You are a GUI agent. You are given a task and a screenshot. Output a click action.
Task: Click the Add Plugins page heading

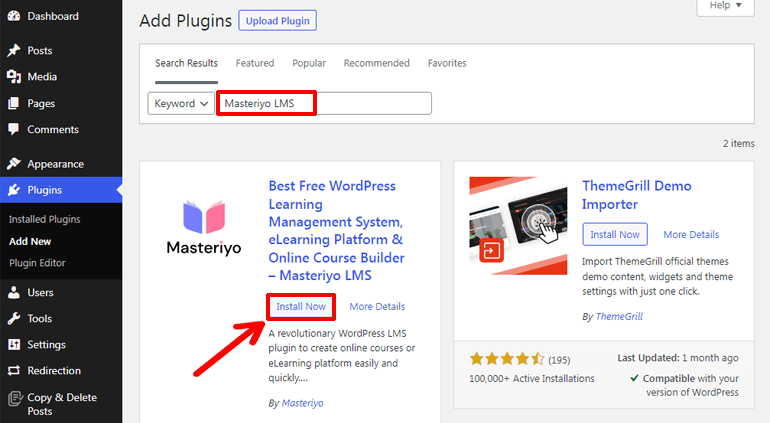click(x=186, y=21)
